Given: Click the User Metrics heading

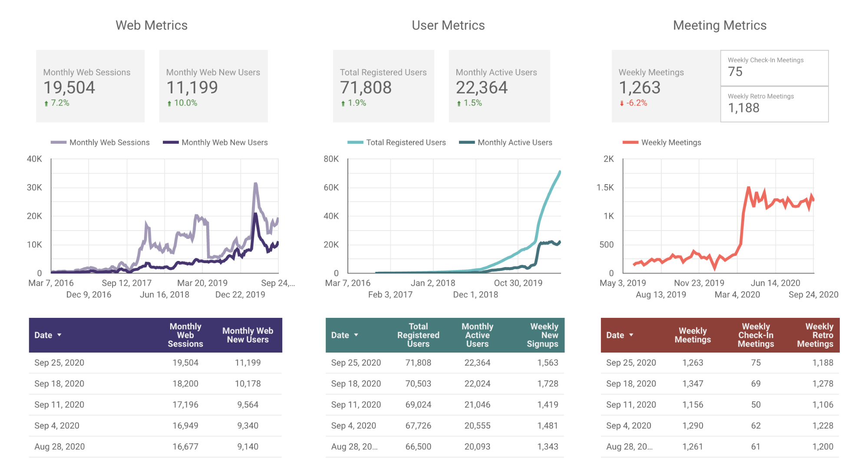Looking at the screenshot, I should point(448,25).
